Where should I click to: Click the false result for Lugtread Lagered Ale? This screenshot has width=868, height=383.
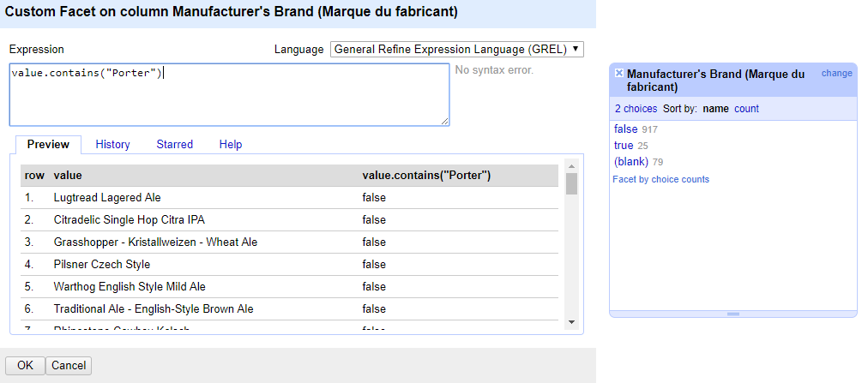pyautogui.click(x=374, y=197)
